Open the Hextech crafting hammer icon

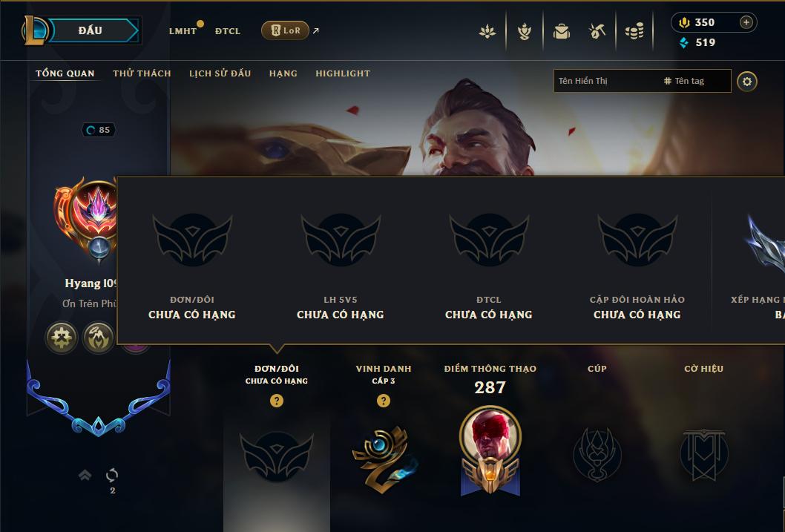pos(597,31)
